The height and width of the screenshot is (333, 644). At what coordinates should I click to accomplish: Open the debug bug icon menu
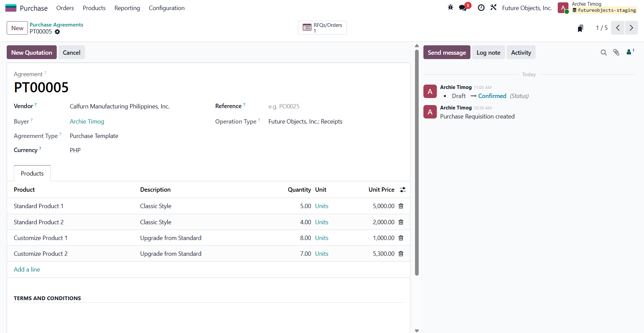coord(450,7)
